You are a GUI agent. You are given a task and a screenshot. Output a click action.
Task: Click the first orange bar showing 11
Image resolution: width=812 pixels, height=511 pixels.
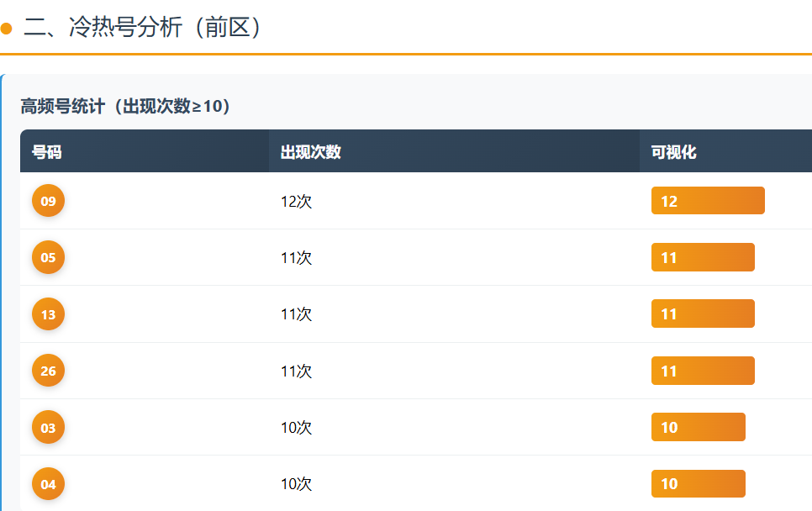703,257
